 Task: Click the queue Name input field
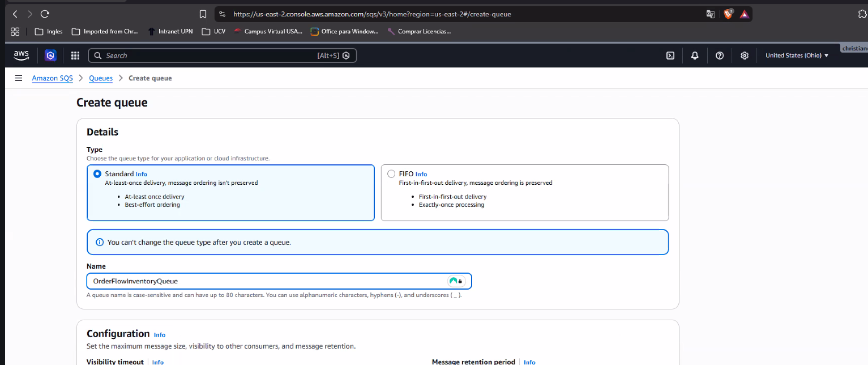coord(279,281)
